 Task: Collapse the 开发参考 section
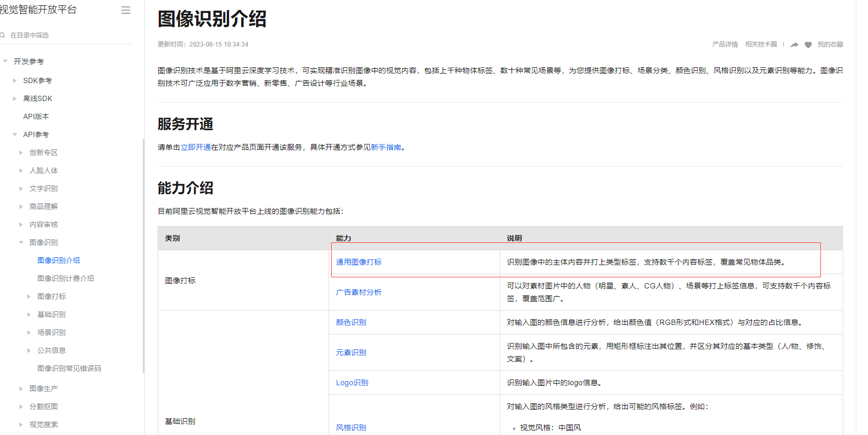5,61
